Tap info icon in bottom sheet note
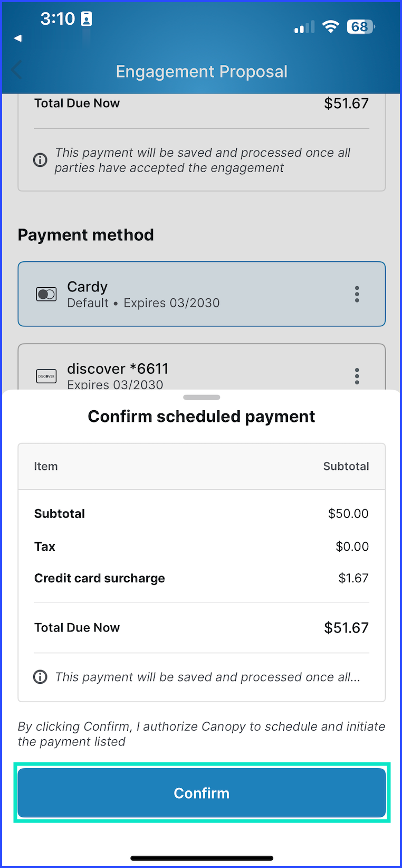 point(40,677)
